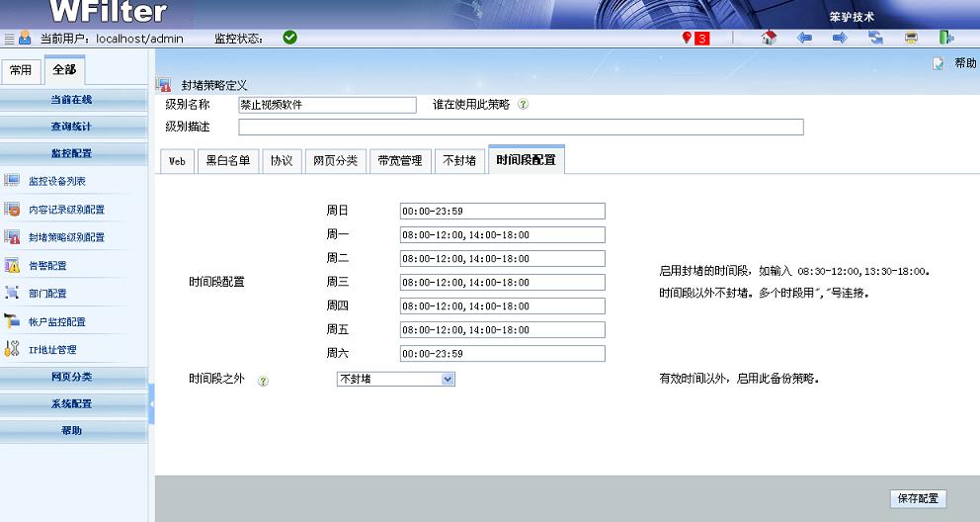The image size is (980, 522).
Task: Click the green logout icon
Action: (945, 38)
